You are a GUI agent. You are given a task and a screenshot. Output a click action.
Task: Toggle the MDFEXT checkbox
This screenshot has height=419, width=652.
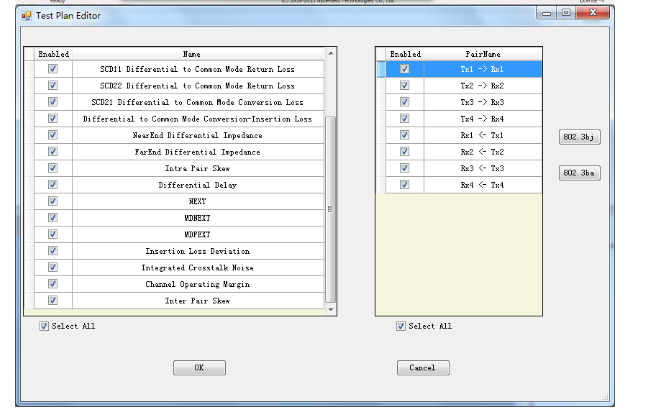(x=53, y=234)
